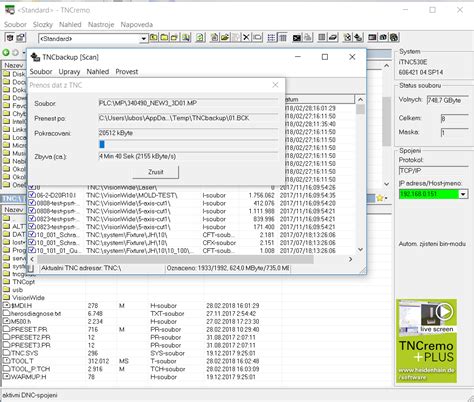Click the Zrusit cancel button
Screen dimensions: 474x402
point(156,172)
